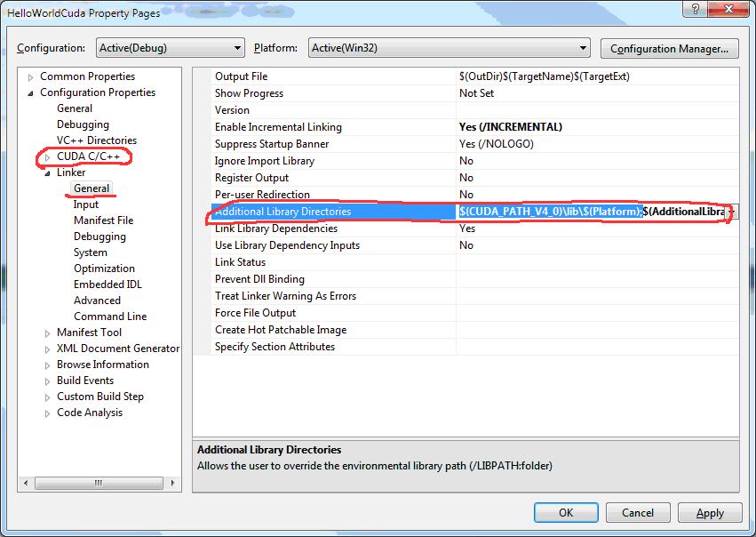
Task: Click the help question mark button
Action: pos(696,9)
